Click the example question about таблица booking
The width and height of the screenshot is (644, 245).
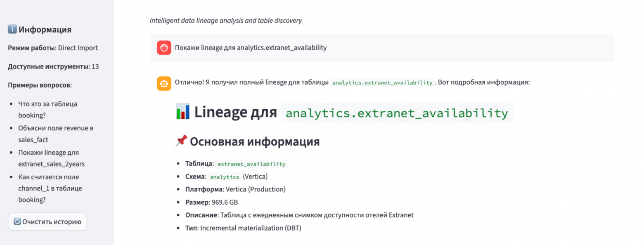(x=47, y=110)
